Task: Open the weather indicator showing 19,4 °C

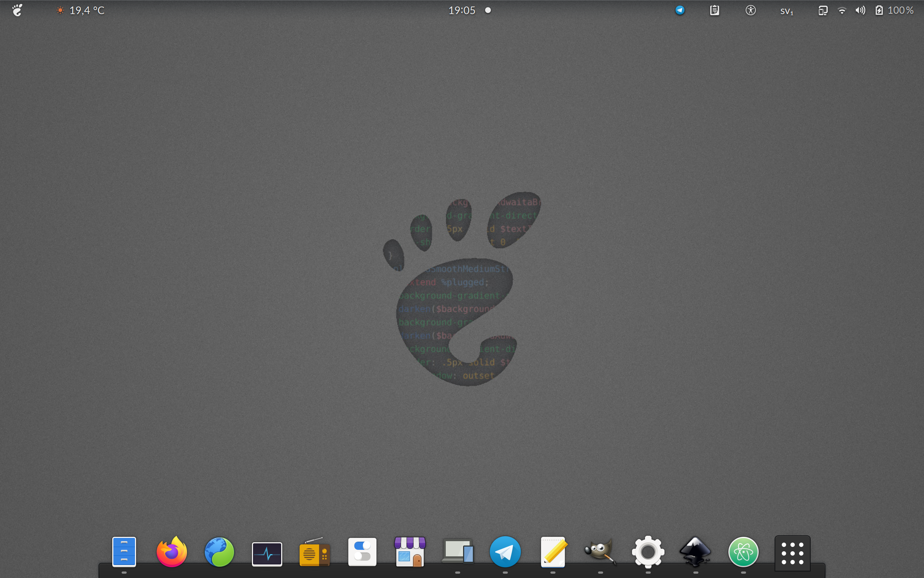Action: point(80,10)
